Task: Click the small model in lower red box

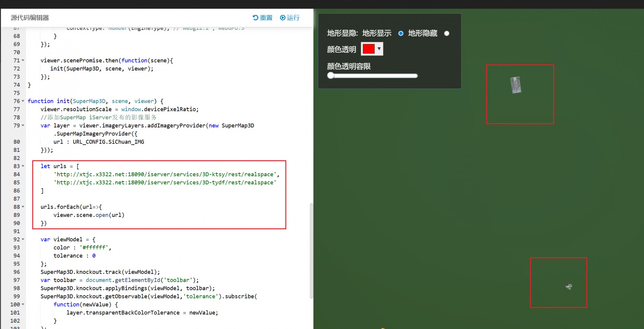Action: [569, 287]
